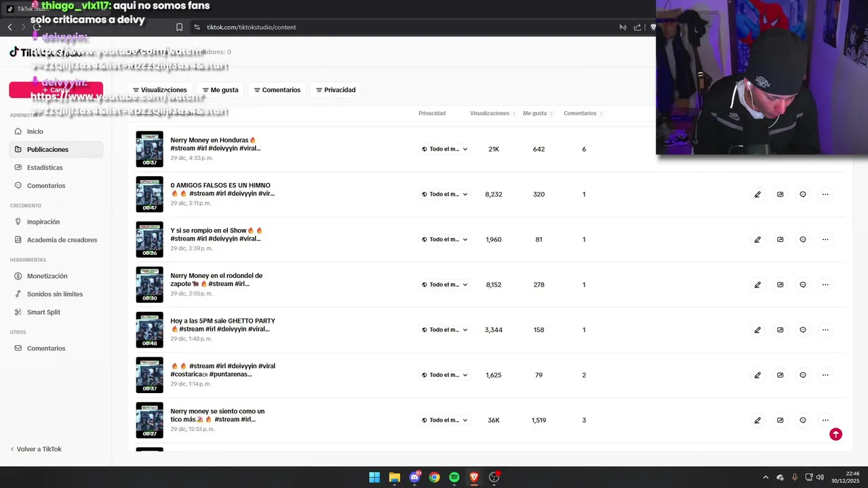868x488 pixels.
Task: Open Estadísticas in the sidebar
Action: [x=56, y=167]
